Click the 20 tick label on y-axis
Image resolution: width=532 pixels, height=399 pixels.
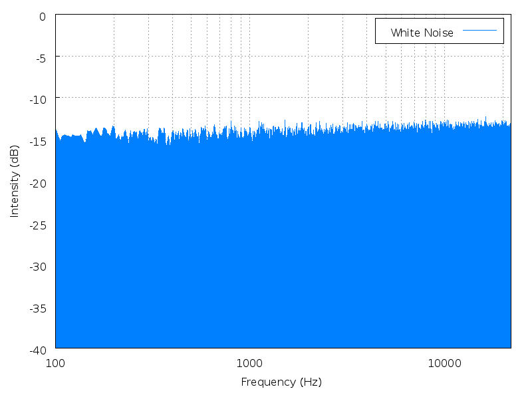coord(41,182)
